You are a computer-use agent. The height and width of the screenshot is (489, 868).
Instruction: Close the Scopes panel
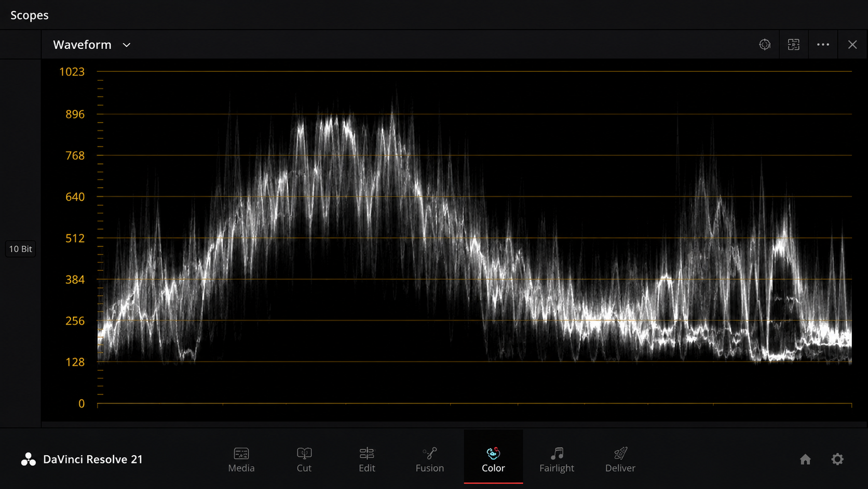tap(852, 45)
